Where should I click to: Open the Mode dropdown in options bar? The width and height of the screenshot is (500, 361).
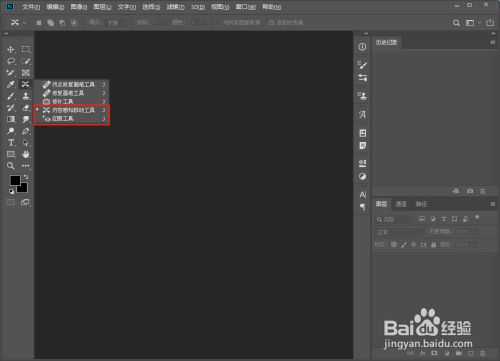pyautogui.click(x=116, y=23)
